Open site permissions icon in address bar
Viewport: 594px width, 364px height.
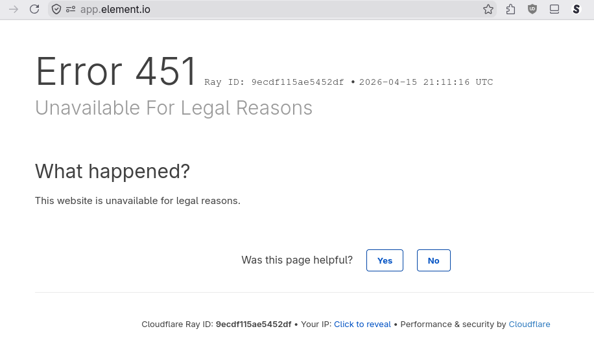pos(71,9)
